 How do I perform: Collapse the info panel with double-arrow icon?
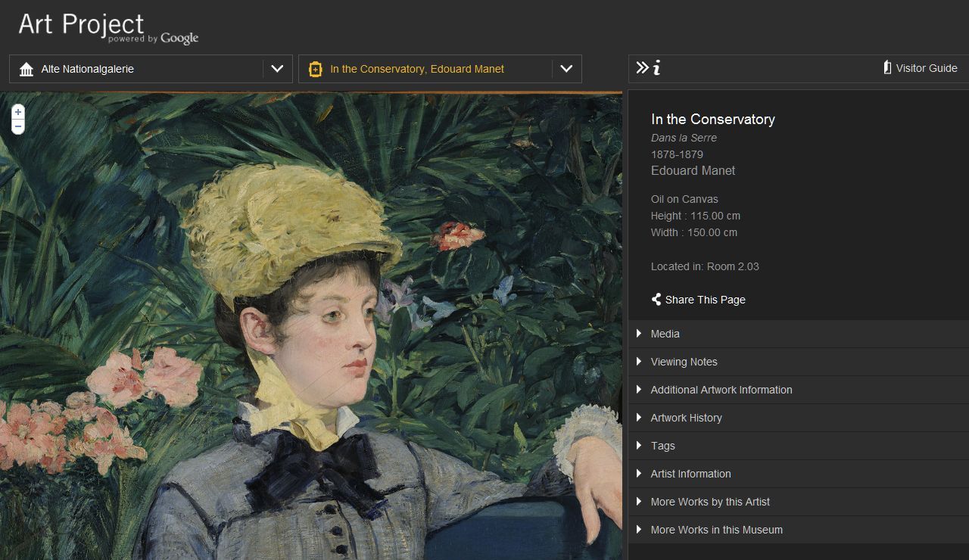pos(642,68)
